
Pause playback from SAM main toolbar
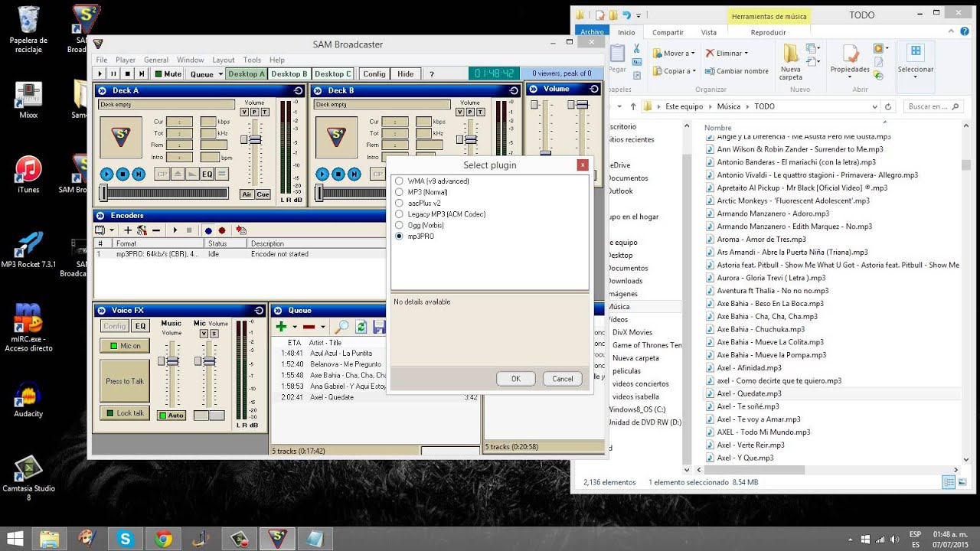click(113, 74)
